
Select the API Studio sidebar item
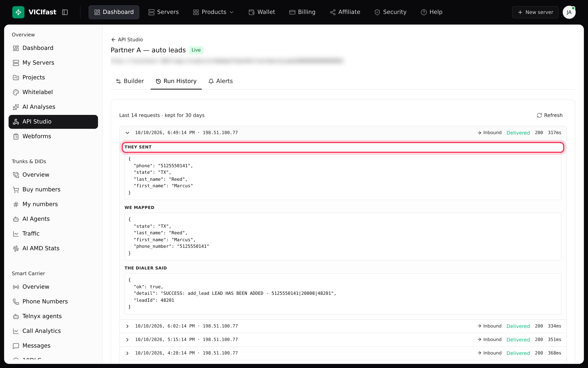coord(53,122)
